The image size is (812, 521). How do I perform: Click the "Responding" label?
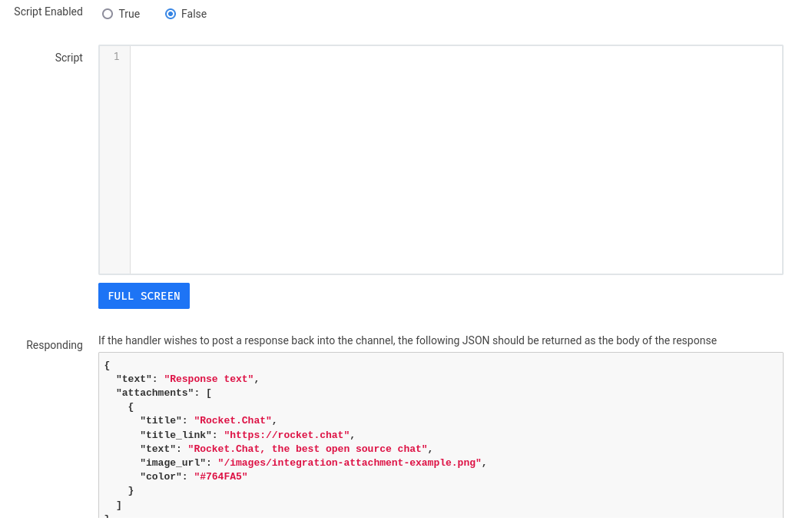(x=55, y=345)
